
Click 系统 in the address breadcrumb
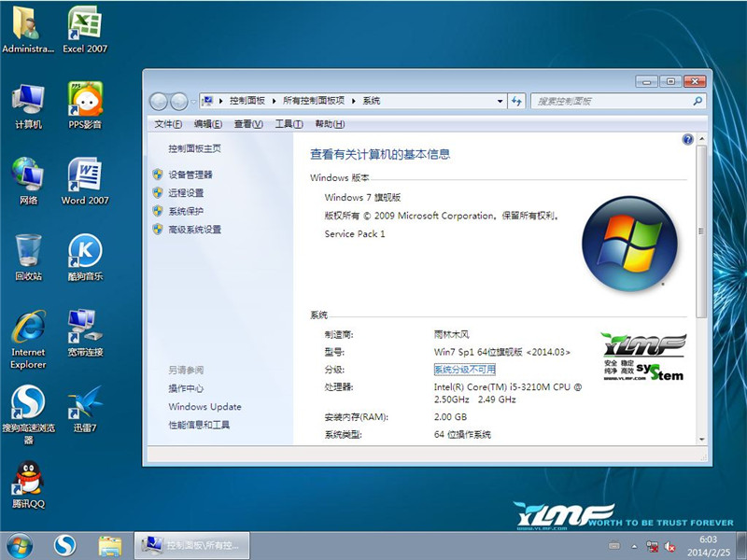click(x=372, y=101)
